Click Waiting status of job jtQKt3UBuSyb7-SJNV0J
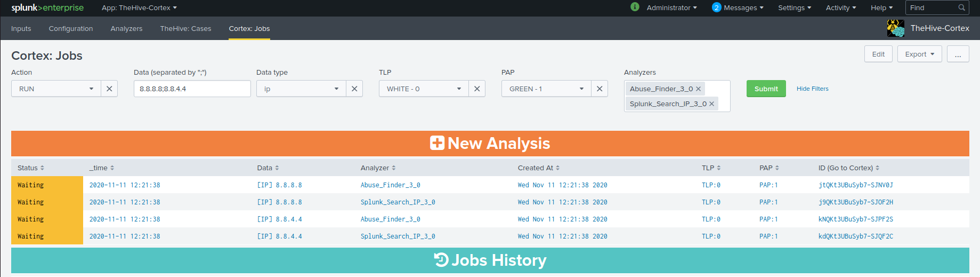980x277 pixels. click(x=47, y=185)
